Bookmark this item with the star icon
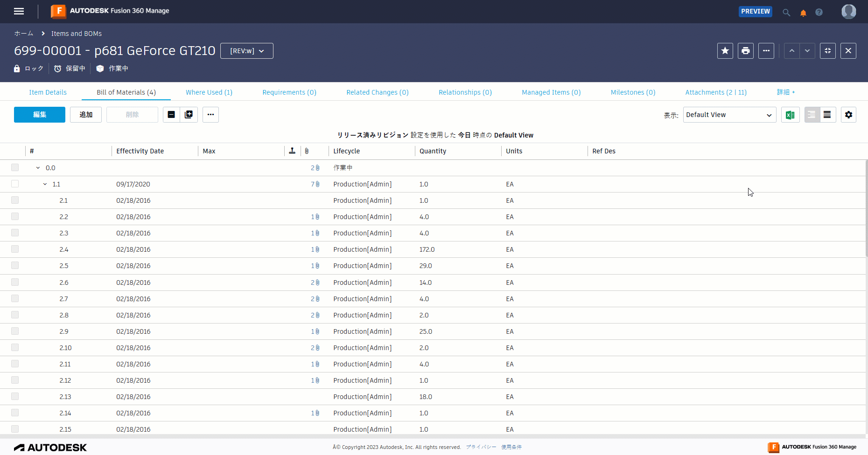This screenshot has height=455, width=868. click(725, 51)
